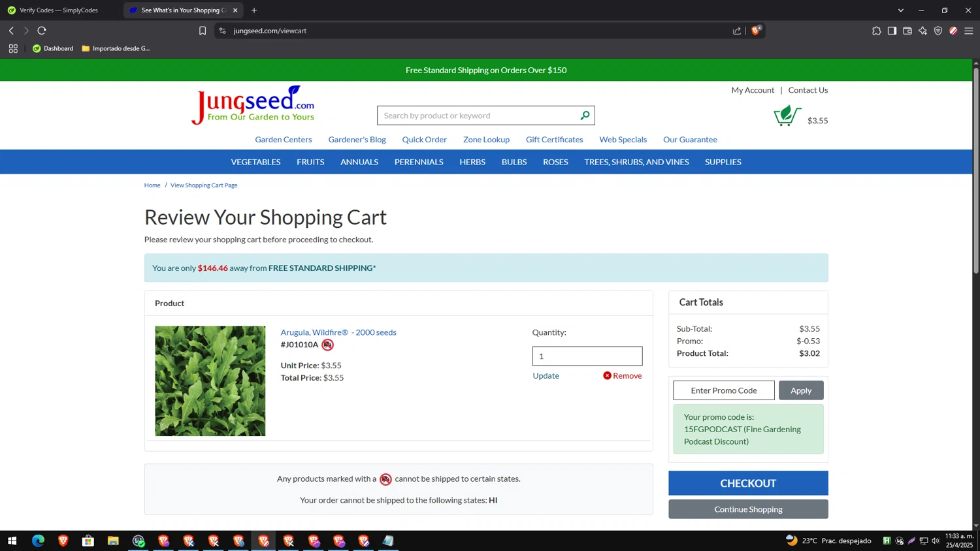Toggle the browser sidebar panel icon
This screenshot has height=551, width=980.
[892, 31]
